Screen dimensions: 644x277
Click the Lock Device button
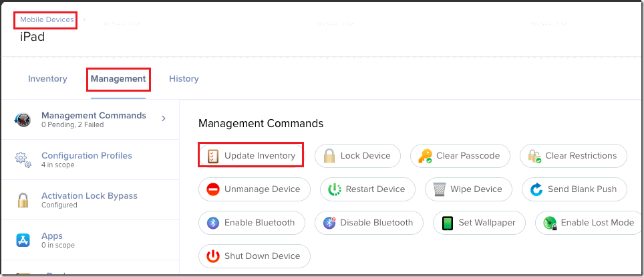pyautogui.click(x=357, y=156)
